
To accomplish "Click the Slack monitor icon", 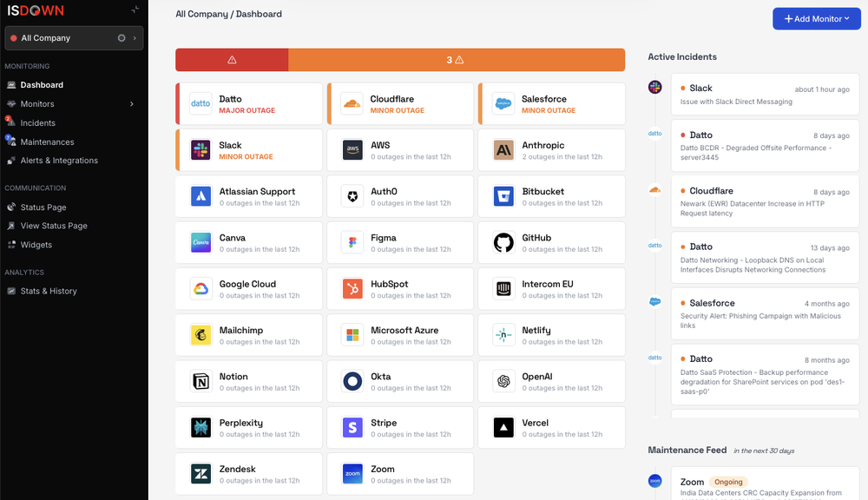I will click(x=200, y=149).
